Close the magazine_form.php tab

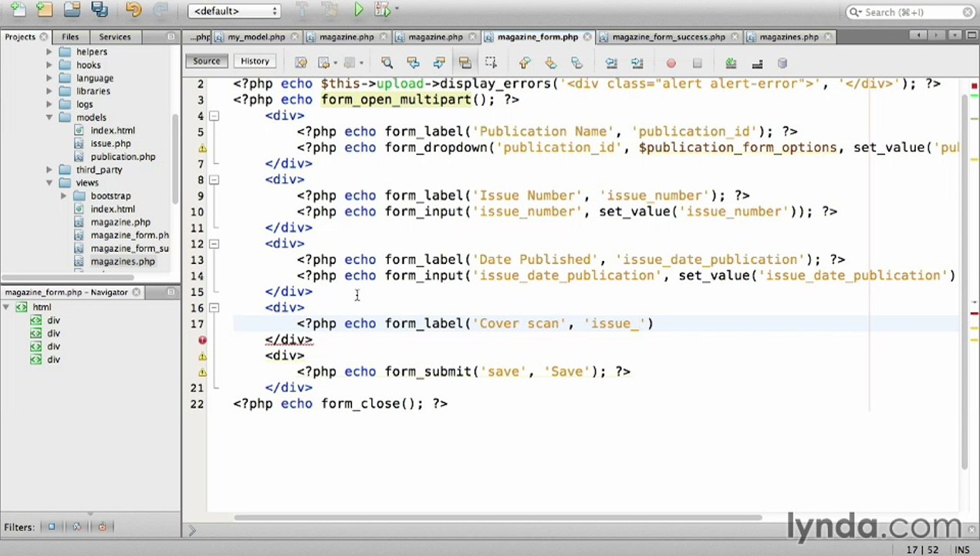(x=587, y=36)
